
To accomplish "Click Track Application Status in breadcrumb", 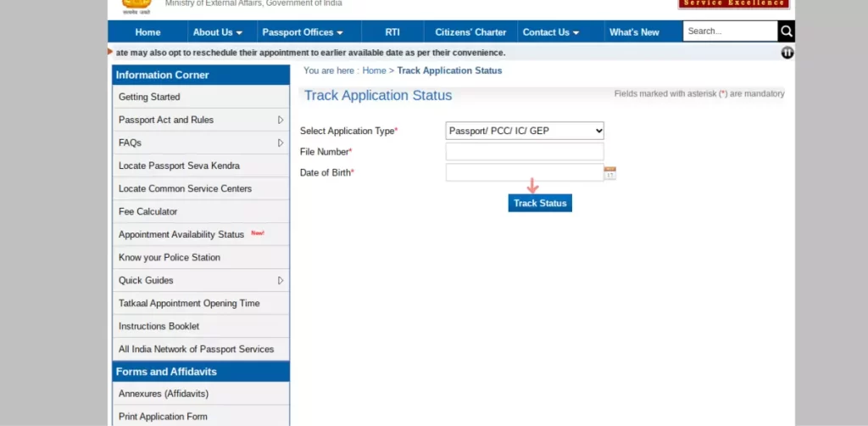I will pos(449,70).
